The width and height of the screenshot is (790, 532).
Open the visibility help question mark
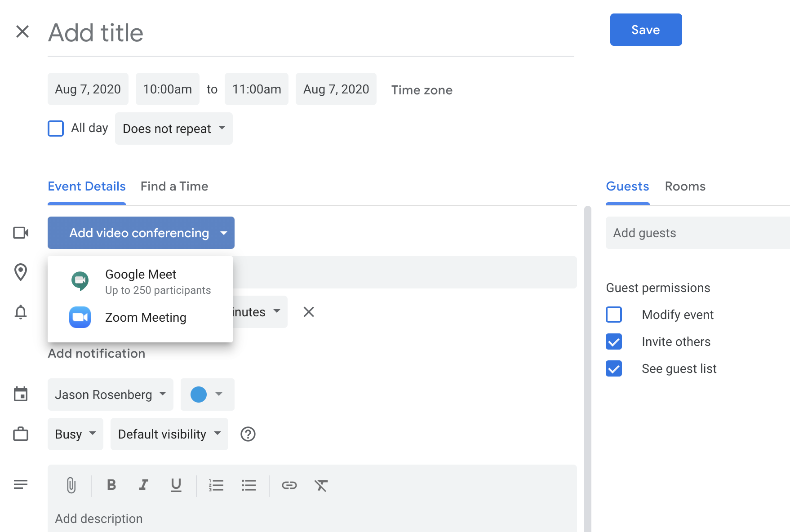[x=248, y=434]
